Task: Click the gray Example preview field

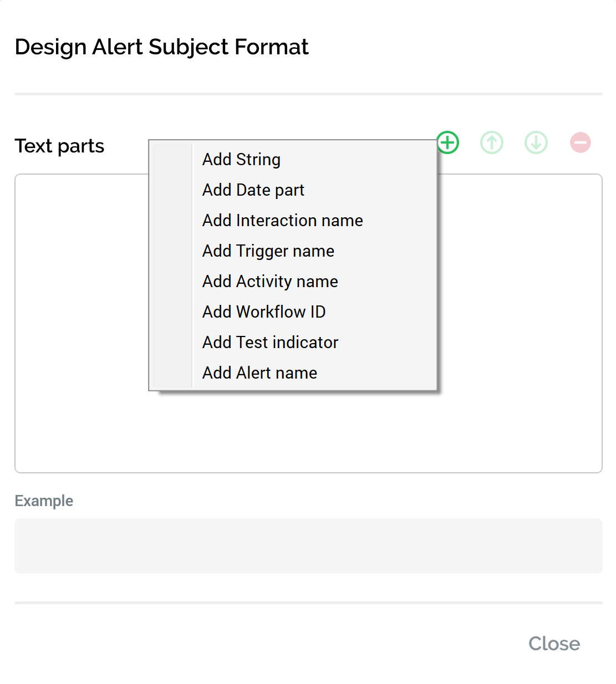Action: pos(308,546)
